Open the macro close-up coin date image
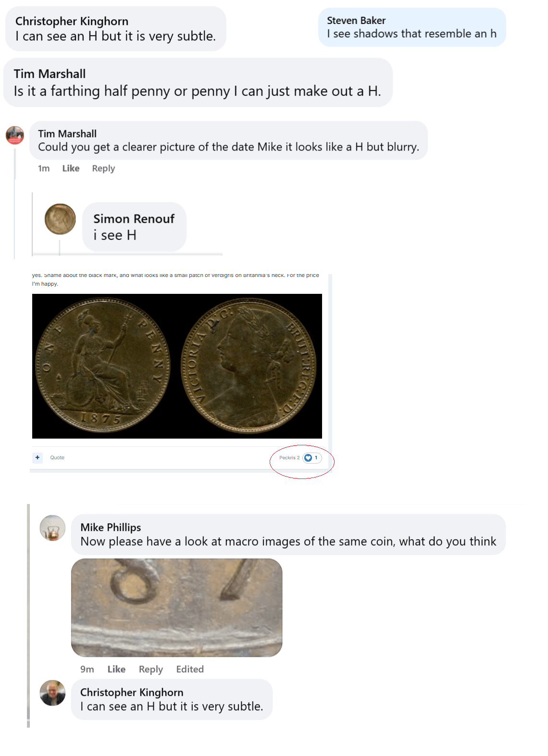Viewport: 548px width, 756px height. point(176,607)
